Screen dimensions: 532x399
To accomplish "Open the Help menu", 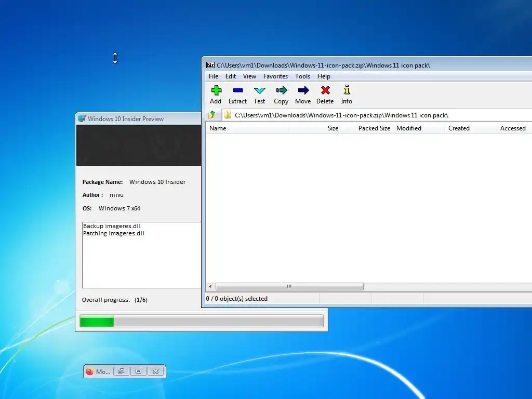I will (324, 76).
